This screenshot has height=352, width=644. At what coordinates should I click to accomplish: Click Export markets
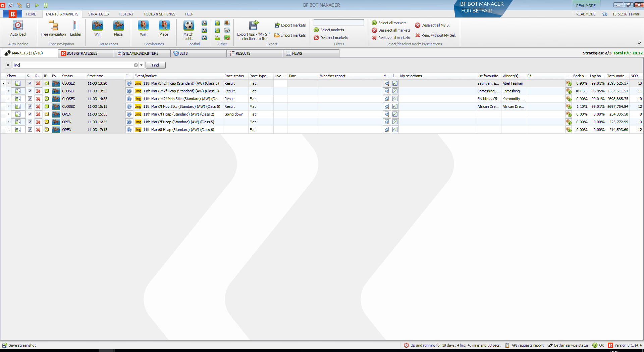coord(290,25)
